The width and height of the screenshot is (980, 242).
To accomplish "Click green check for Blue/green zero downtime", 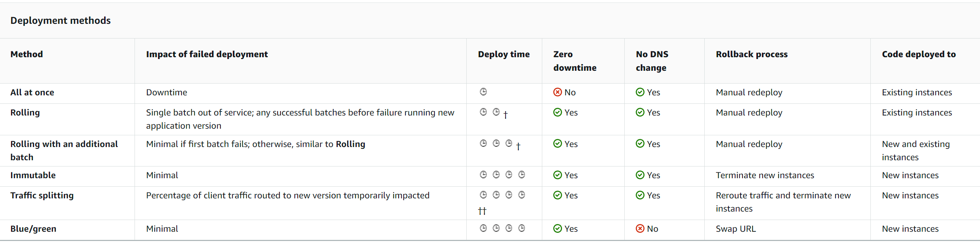I will [557, 228].
